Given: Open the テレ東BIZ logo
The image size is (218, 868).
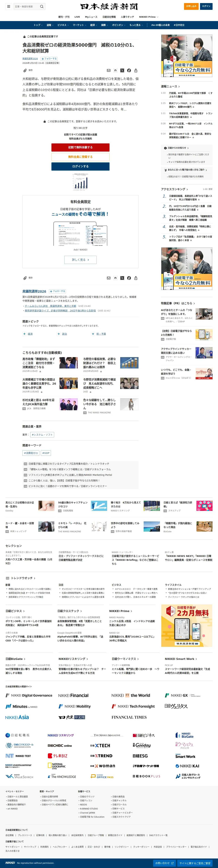Looking at the screenshot, I should (58, 756).
